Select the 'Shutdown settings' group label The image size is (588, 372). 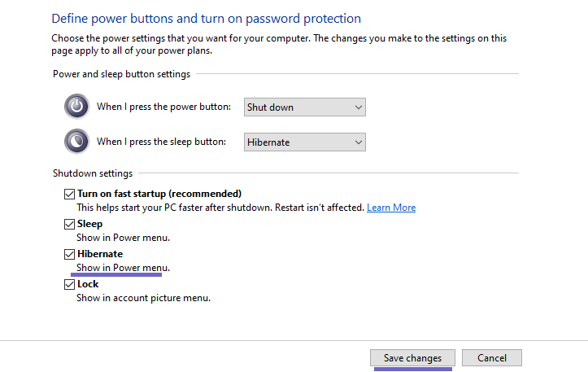92,173
